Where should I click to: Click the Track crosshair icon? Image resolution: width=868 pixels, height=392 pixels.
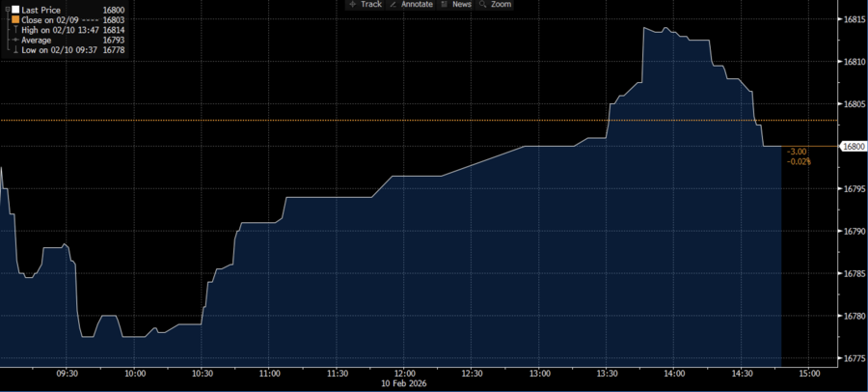[x=352, y=5]
